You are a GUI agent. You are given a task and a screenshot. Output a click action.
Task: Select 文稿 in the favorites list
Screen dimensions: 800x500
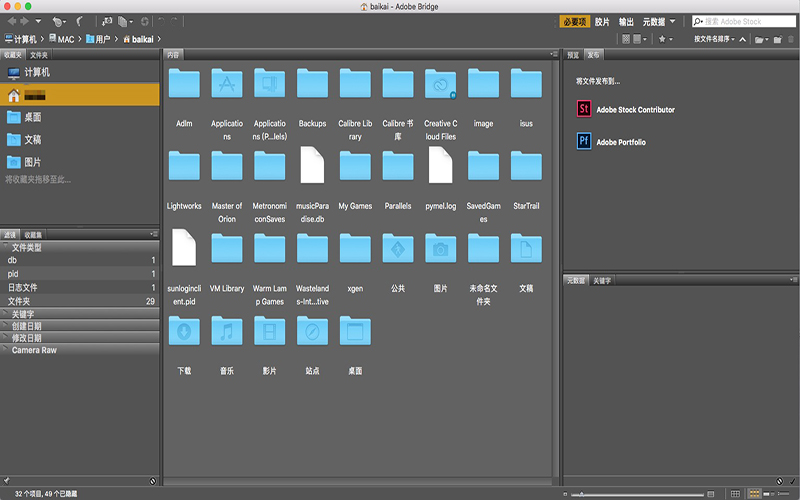(x=80, y=139)
